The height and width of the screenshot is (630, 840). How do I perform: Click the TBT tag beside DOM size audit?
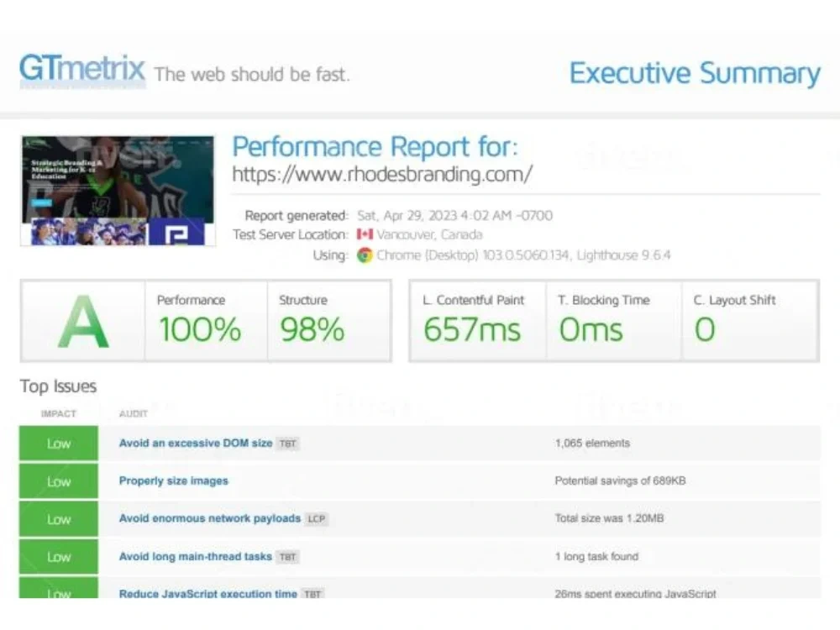287,444
